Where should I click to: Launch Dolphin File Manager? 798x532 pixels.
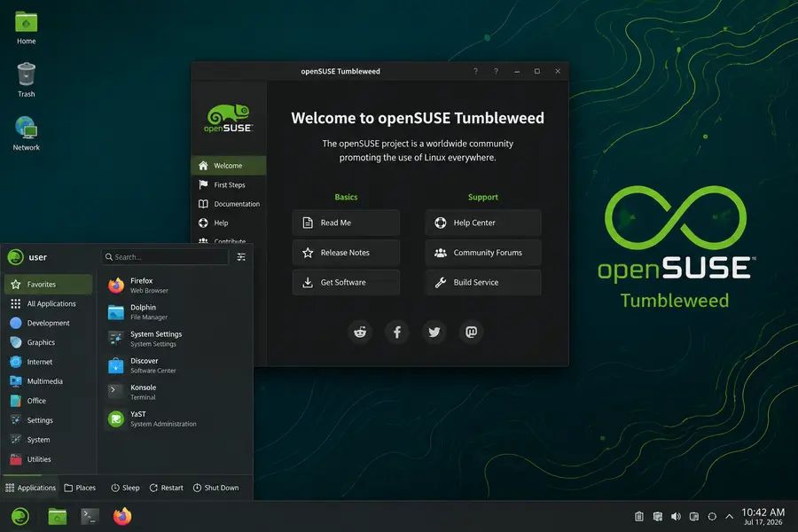click(176, 312)
